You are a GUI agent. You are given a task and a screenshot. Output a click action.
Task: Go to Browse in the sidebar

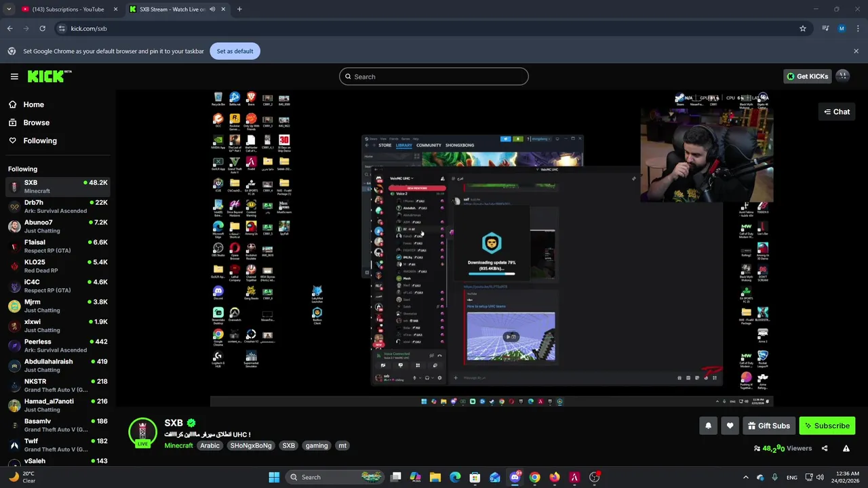click(x=36, y=123)
